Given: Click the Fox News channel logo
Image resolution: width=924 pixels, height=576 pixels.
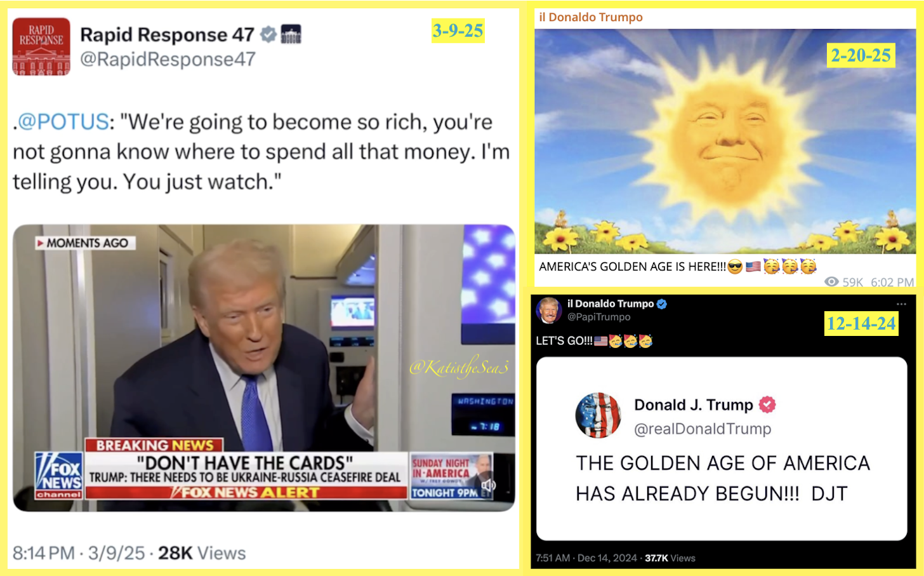Looking at the screenshot, I should tap(59, 475).
